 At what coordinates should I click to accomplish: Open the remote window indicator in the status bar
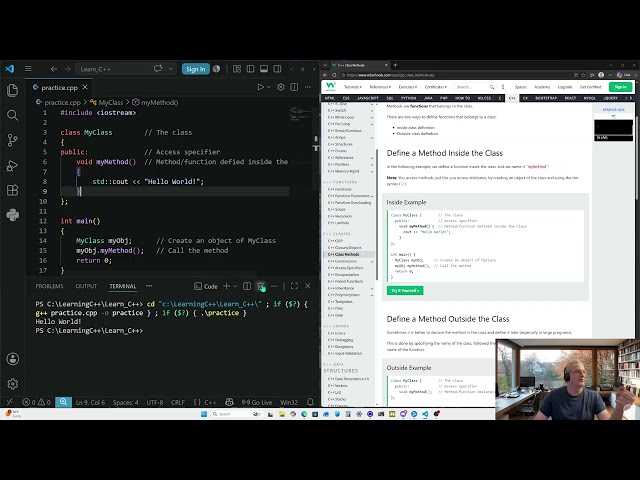tap(10, 402)
